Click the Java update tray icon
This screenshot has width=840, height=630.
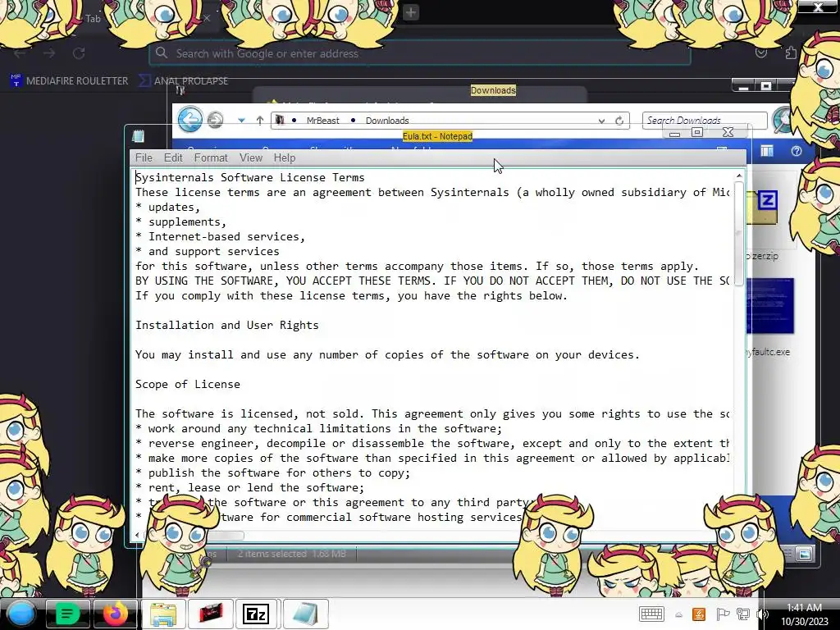point(699,614)
